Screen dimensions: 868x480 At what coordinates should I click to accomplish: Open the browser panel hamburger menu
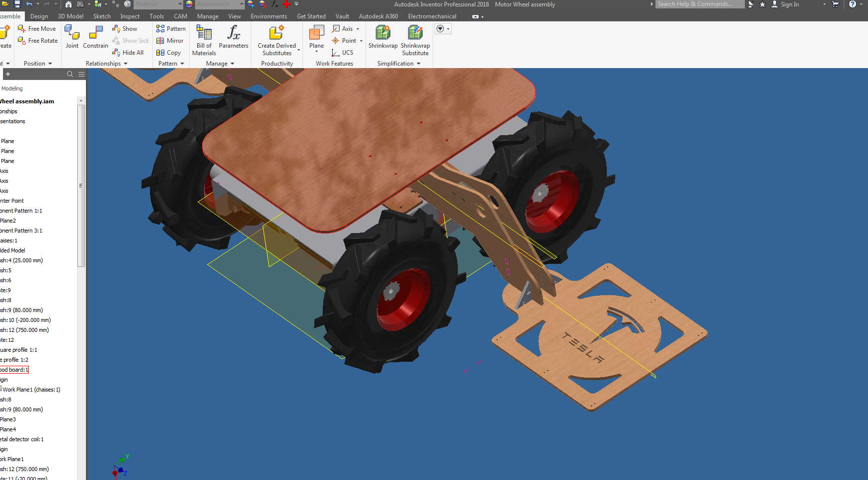coord(81,74)
